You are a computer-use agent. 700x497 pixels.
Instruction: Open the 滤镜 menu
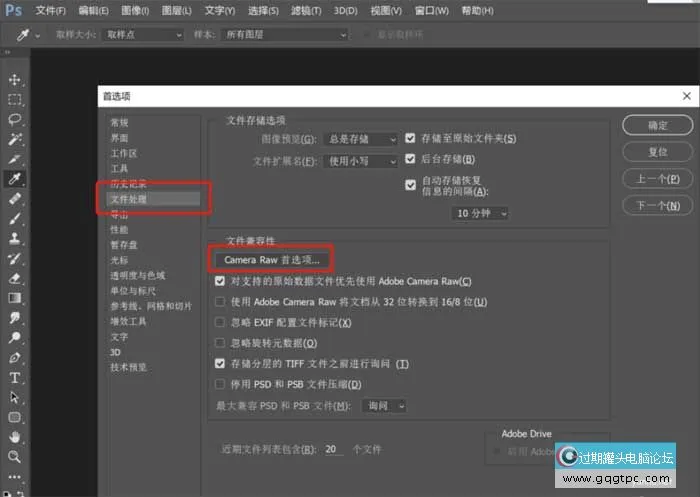pyautogui.click(x=306, y=10)
